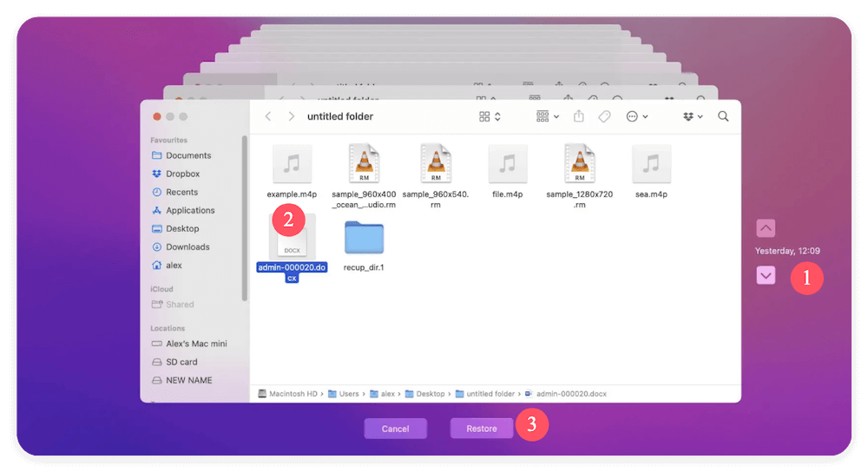Click the Finder forward navigation arrow

[x=291, y=116]
